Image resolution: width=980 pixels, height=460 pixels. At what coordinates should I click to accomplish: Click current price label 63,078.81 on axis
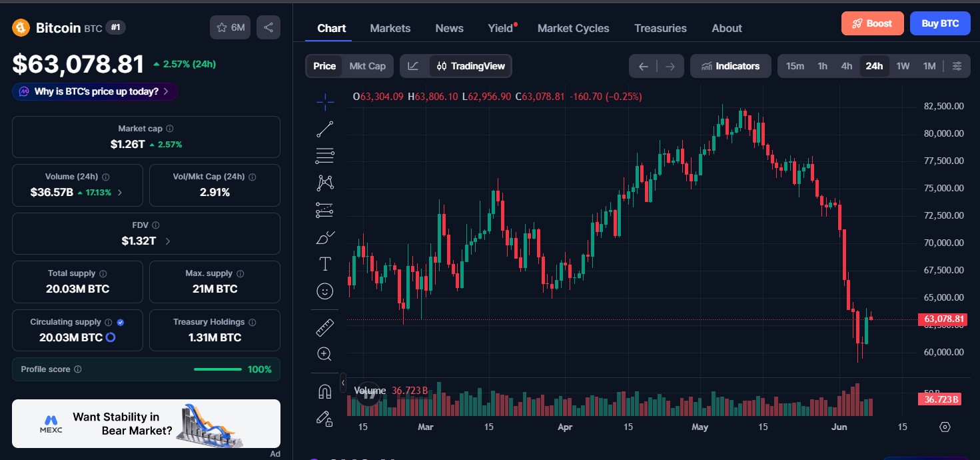941,319
